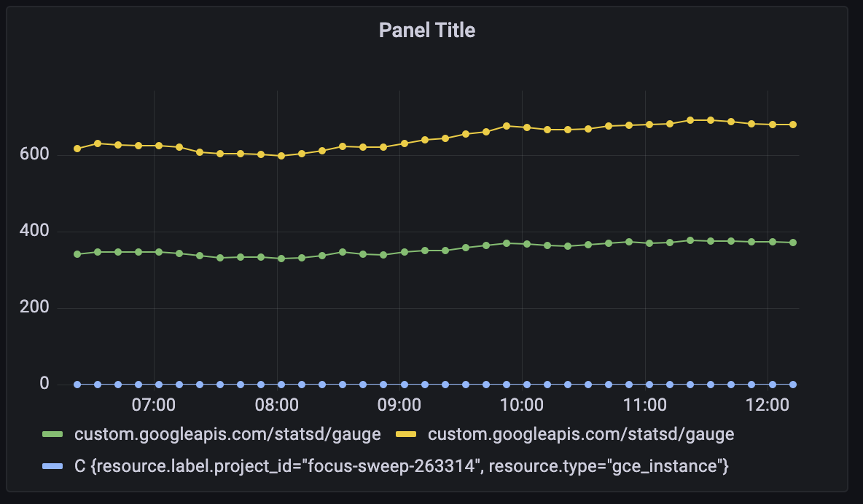Viewport: 863px width, 504px height.
Task: Click the 07:00 time axis label
Action: tap(154, 405)
